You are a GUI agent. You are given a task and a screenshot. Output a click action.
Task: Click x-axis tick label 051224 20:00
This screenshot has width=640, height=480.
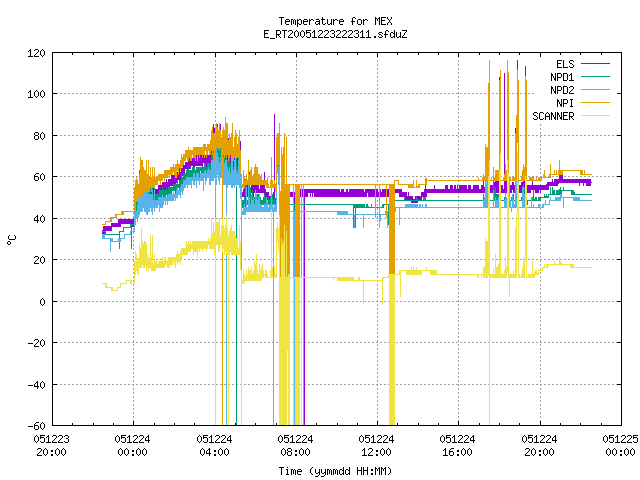(x=539, y=446)
